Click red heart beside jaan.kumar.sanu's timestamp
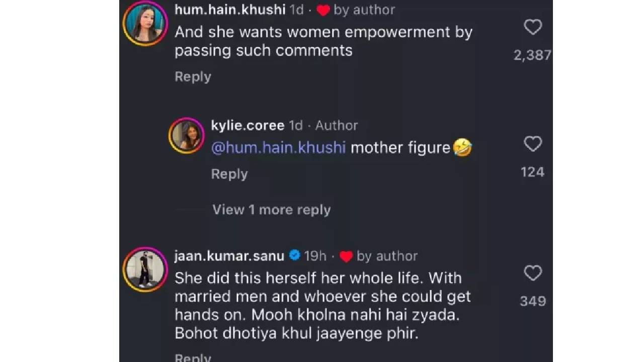 point(346,257)
